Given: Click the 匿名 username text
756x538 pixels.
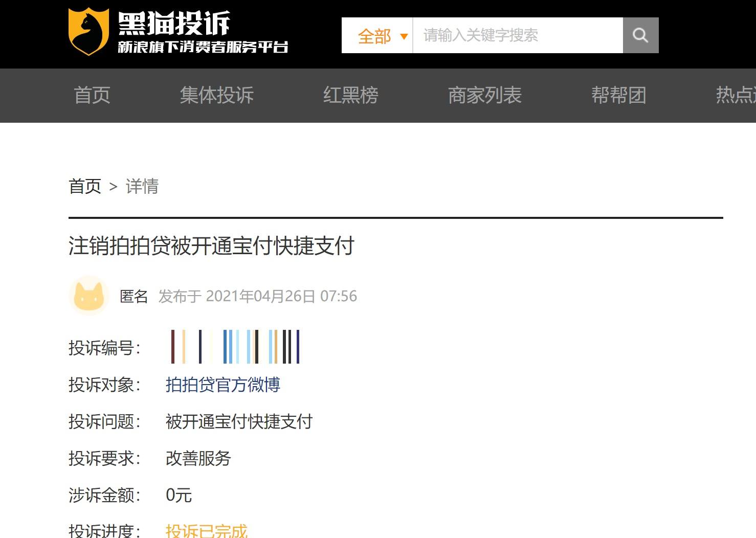Looking at the screenshot, I should click(134, 296).
